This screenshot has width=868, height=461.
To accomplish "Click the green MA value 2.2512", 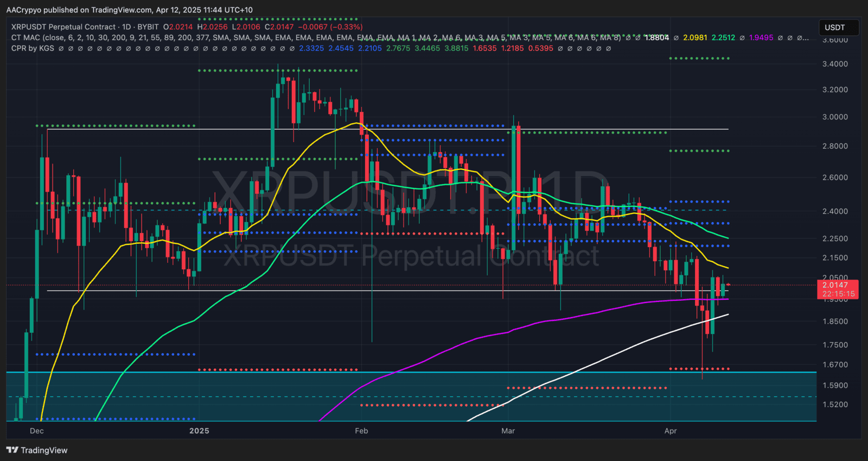I will (723, 37).
